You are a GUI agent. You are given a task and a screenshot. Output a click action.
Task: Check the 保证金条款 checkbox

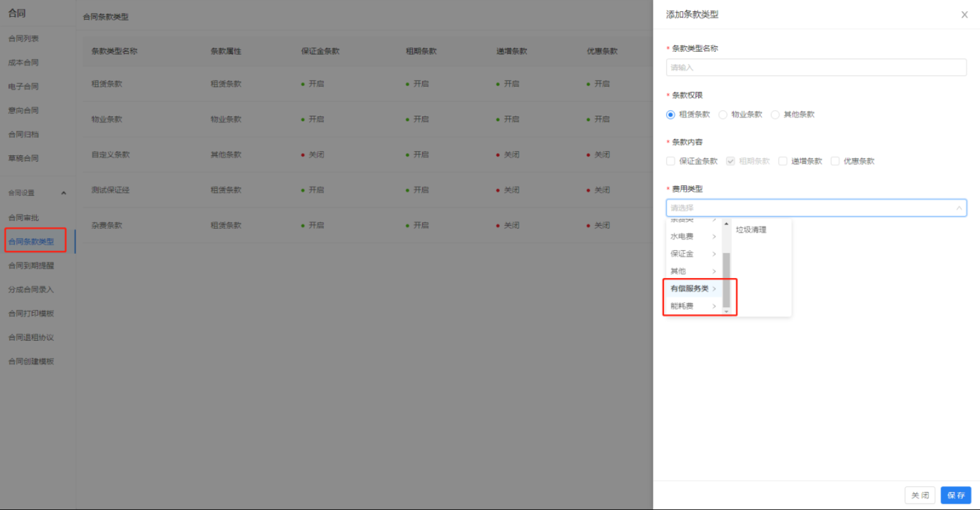pyautogui.click(x=670, y=162)
